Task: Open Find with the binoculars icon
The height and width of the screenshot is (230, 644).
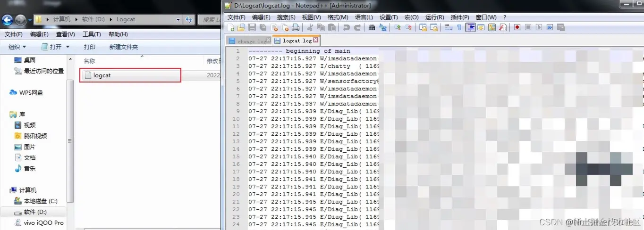Action: coord(372,27)
